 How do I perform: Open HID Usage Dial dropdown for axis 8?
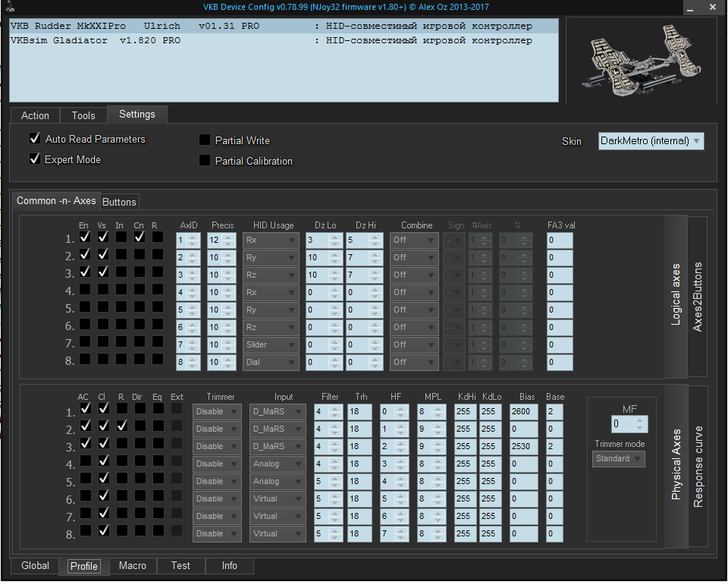coord(271,362)
